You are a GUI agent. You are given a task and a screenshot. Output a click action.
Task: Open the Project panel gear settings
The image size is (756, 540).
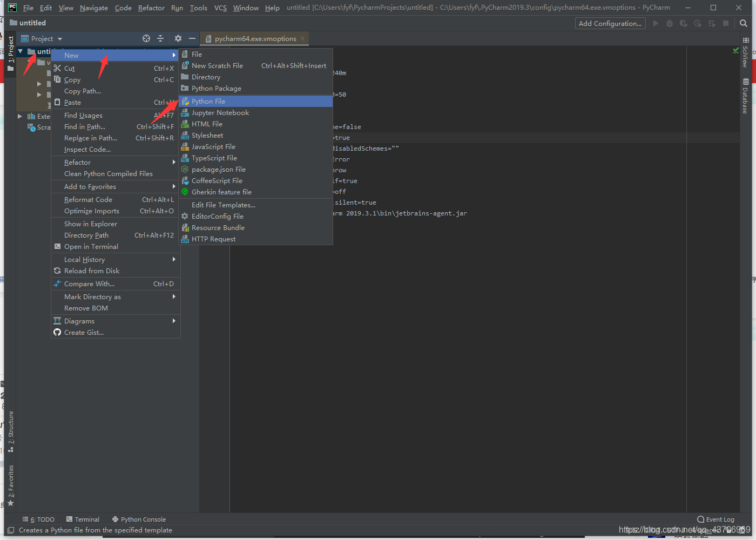tap(178, 38)
